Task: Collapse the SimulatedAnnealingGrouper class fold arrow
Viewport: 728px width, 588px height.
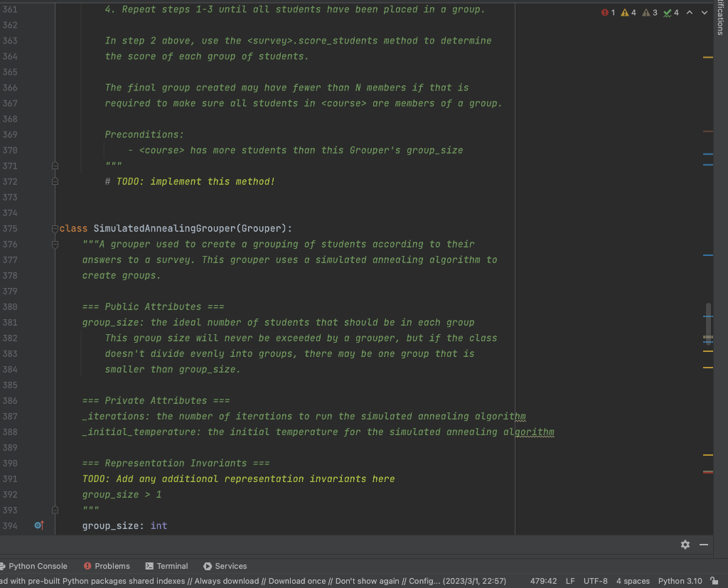Action: 55,228
